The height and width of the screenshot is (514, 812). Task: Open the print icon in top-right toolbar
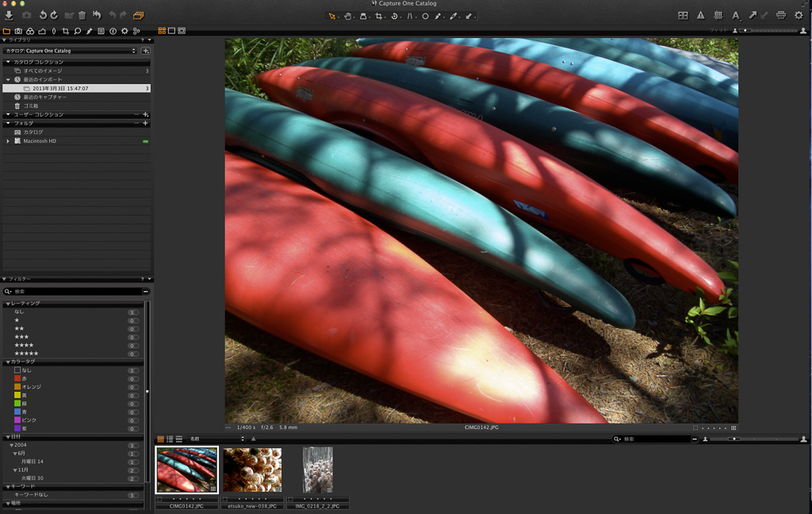(x=781, y=15)
